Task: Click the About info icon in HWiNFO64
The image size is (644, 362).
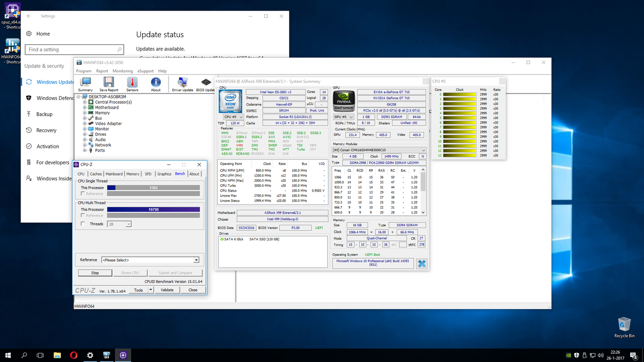Action: click(156, 82)
